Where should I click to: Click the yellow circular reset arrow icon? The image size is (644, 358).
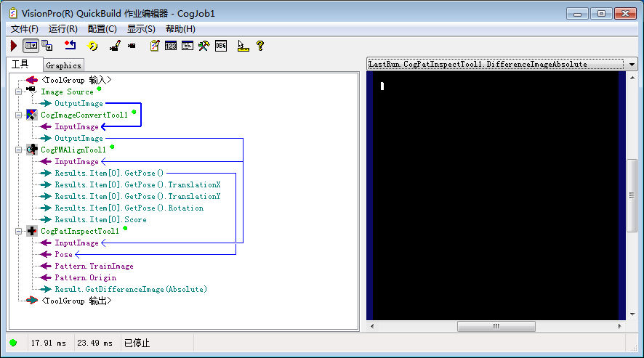coord(93,46)
